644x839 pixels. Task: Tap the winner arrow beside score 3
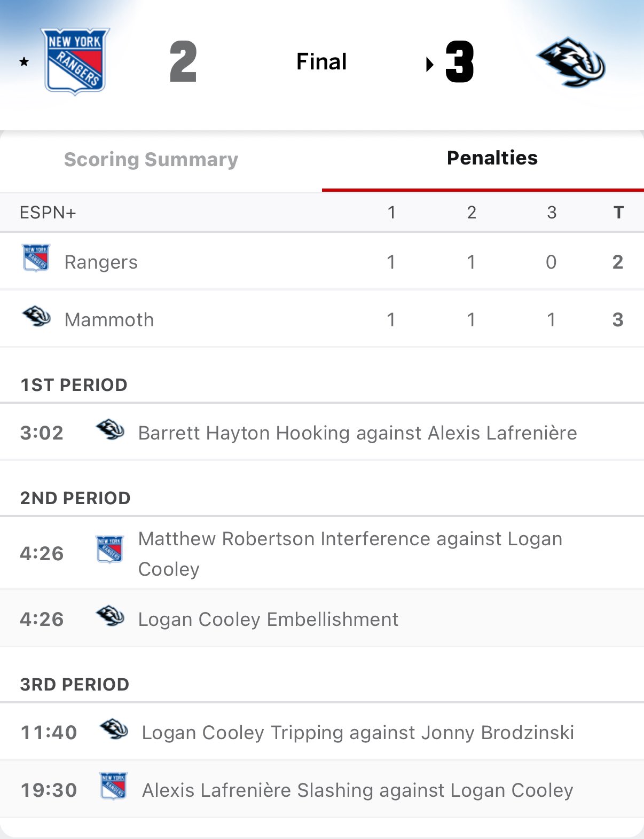pos(429,65)
